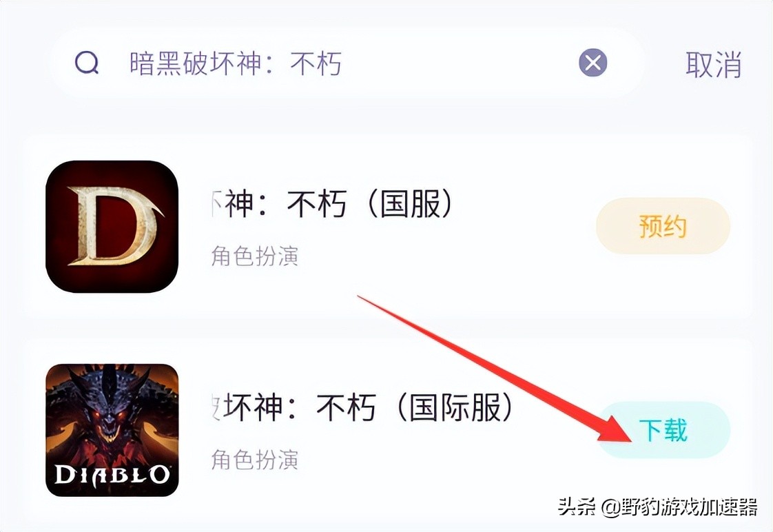Image resolution: width=773 pixels, height=532 pixels.
Task: Open the gold D icon for 国服 version
Action: click(112, 226)
